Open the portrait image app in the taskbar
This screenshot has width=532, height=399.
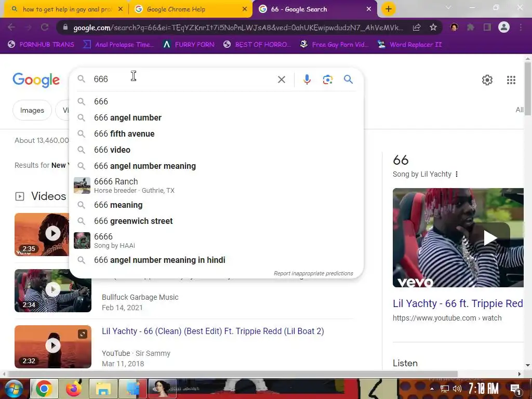click(x=162, y=389)
